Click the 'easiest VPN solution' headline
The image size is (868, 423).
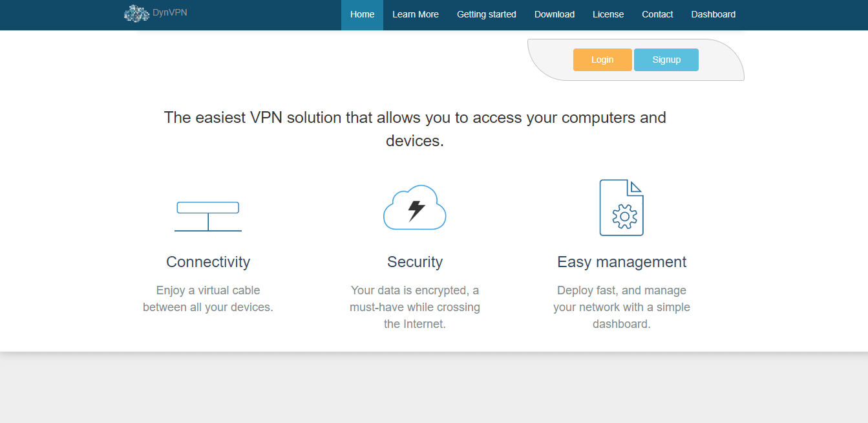415,129
